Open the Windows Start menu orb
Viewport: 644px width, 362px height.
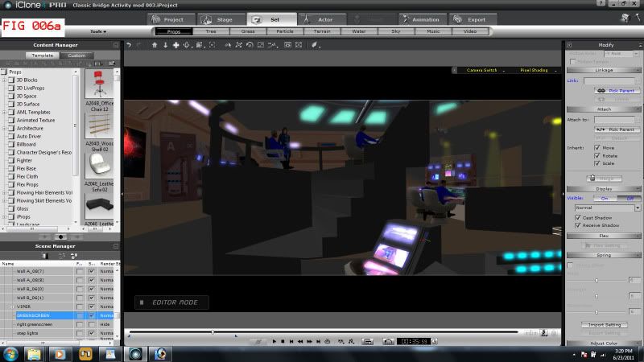(10, 354)
